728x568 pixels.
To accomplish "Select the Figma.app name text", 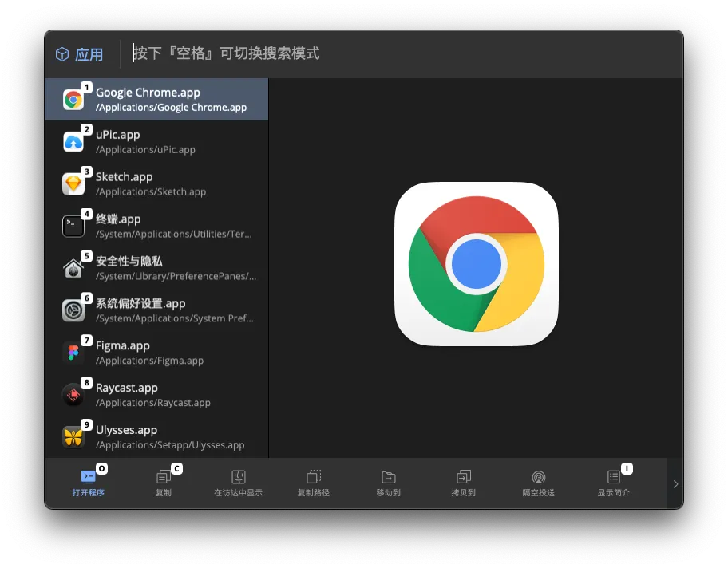I will [123, 345].
